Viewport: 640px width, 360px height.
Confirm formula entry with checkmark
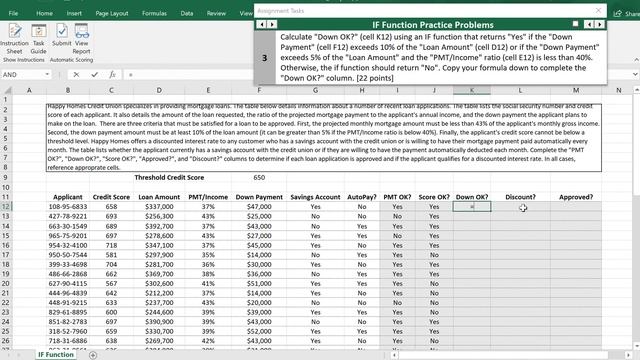(95, 75)
